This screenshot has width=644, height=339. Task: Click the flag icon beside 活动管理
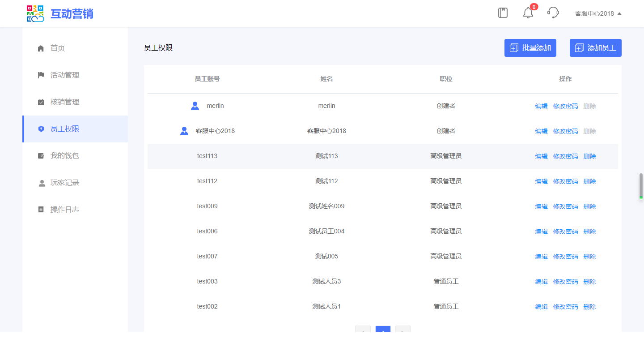click(x=41, y=75)
